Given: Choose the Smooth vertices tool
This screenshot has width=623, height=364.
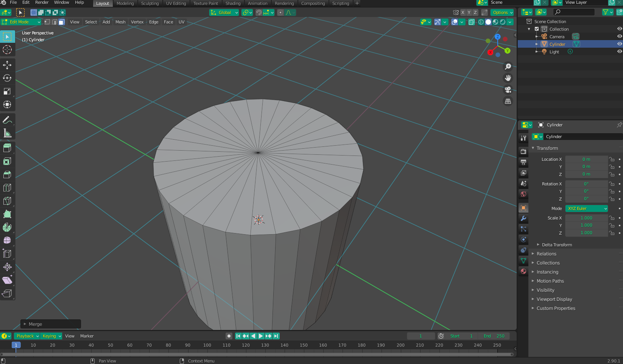Looking at the screenshot, I should pos(7,241).
